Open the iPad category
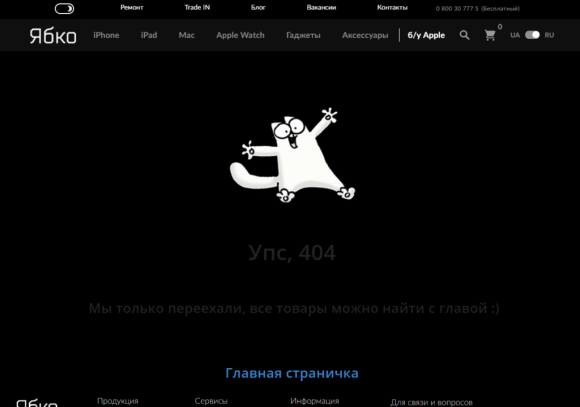This screenshot has width=580, height=407. (x=149, y=35)
